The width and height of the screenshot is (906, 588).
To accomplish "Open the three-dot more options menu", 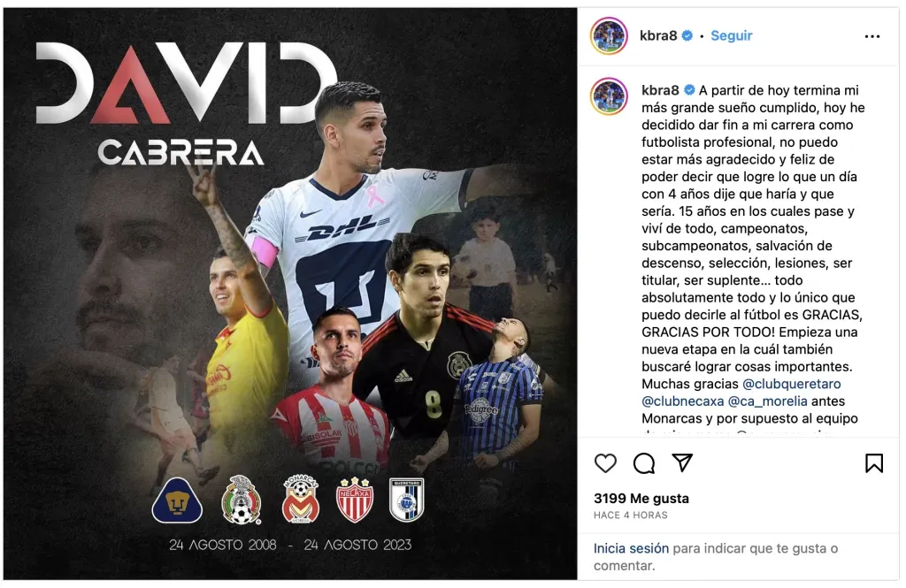I will coord(871,36).
